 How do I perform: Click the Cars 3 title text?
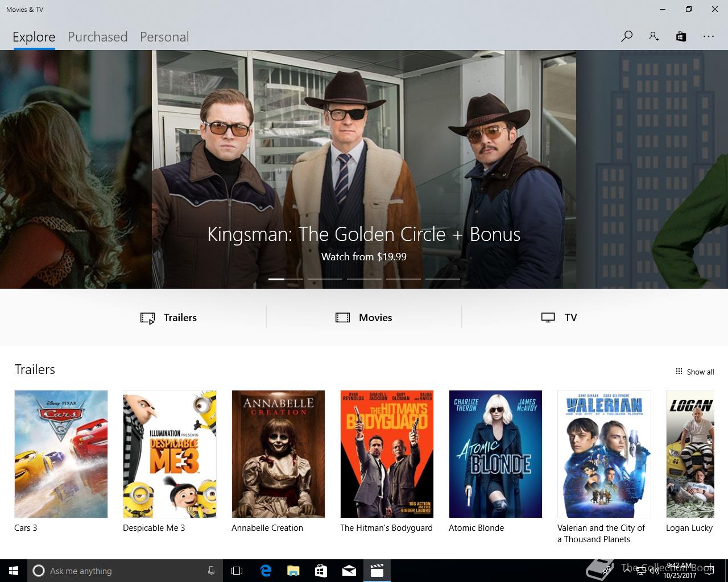coord(26,528)
